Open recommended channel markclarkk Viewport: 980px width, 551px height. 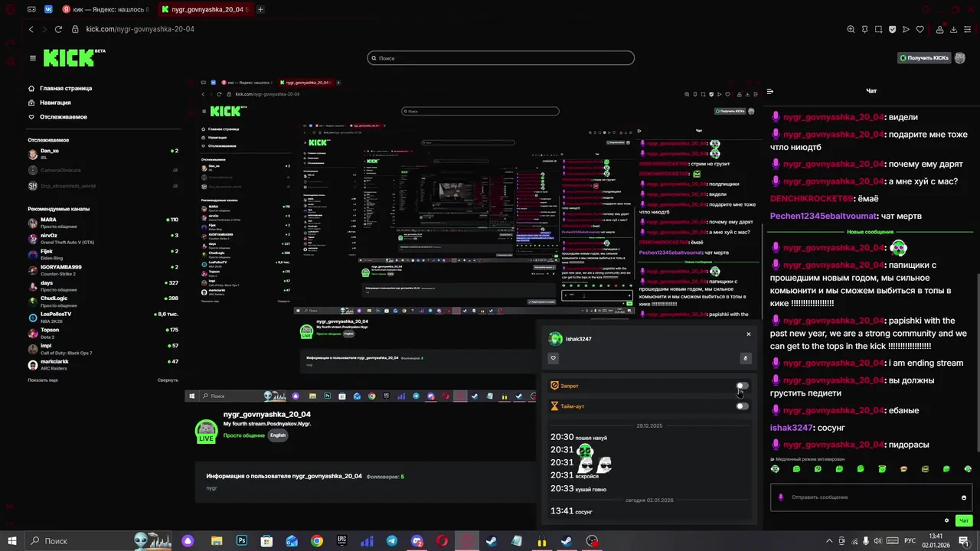click(x=103, y=364)
